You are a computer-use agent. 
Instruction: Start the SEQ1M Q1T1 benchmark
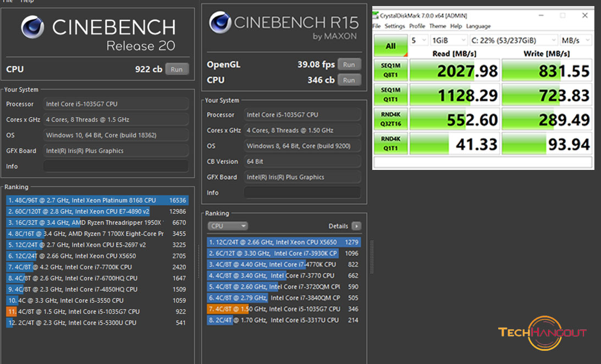coord(390,95)
